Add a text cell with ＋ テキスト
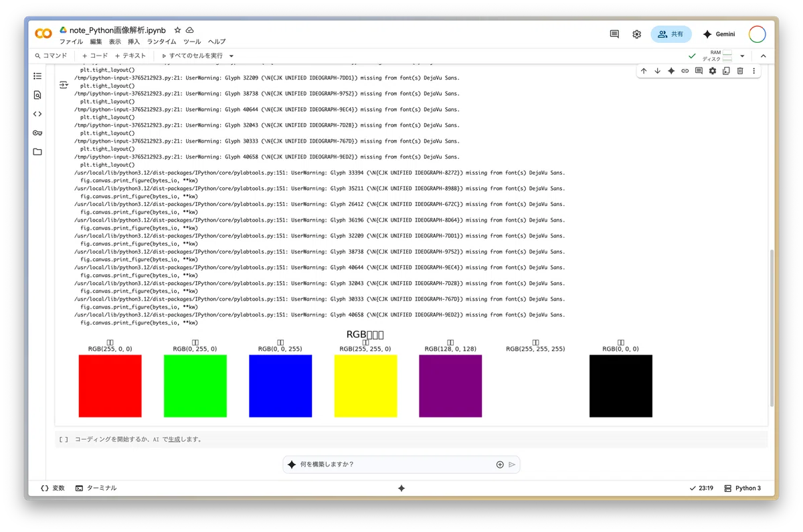The image size is (803, 532). [130, 56]
